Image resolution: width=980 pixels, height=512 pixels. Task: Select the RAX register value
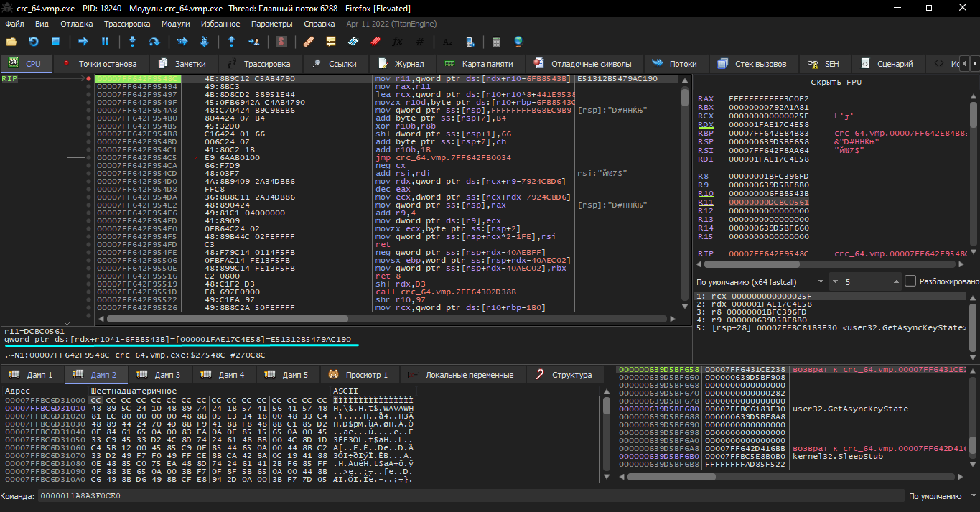768,98
